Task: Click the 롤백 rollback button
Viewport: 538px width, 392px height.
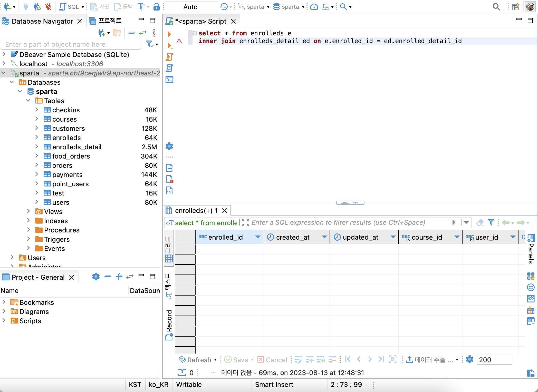Action: (x=123, y=7)
